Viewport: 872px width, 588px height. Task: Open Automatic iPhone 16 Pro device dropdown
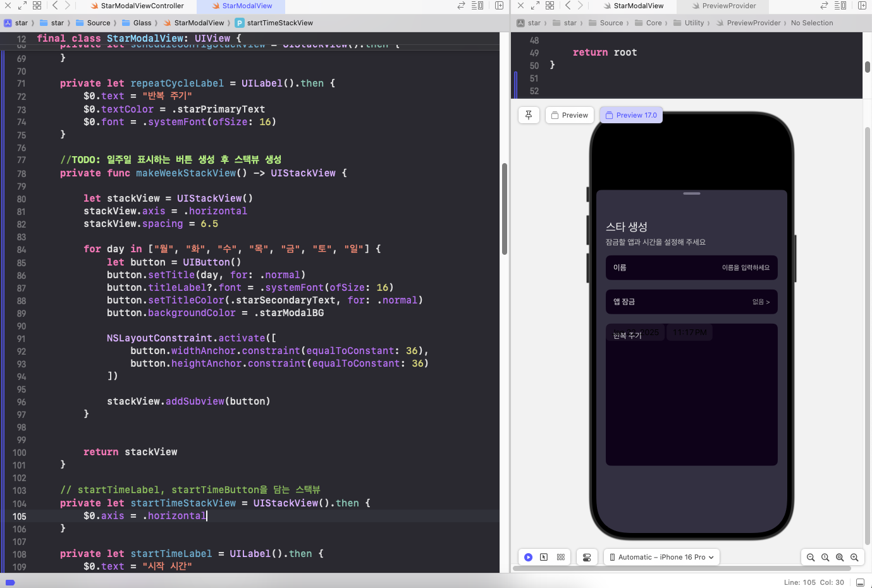pos(661,557)
